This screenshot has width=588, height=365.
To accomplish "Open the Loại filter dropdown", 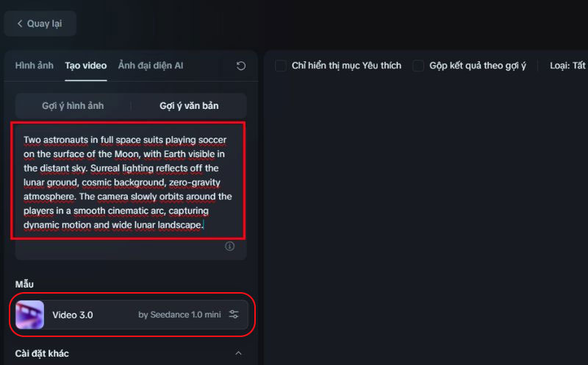I will coord(567,66).
